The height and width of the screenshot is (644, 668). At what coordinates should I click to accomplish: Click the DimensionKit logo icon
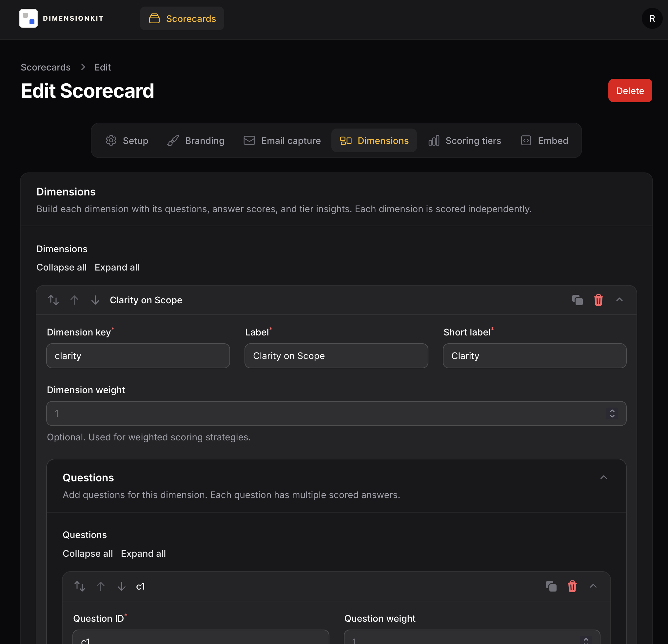click(28, 18)
